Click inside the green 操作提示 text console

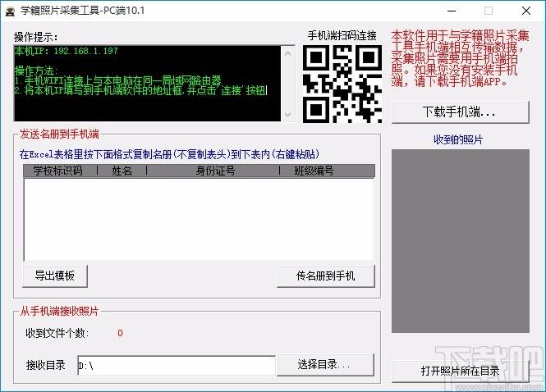click(x=148, y=84)
